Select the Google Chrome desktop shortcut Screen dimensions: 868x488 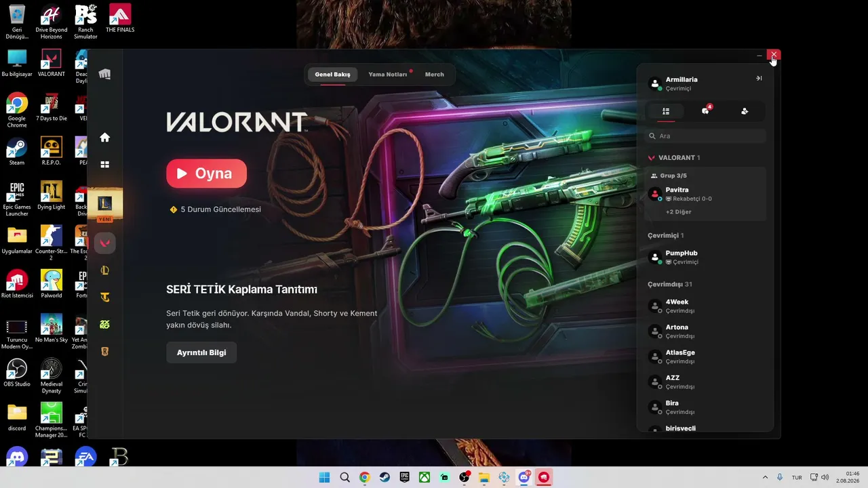tap(17, 110)
